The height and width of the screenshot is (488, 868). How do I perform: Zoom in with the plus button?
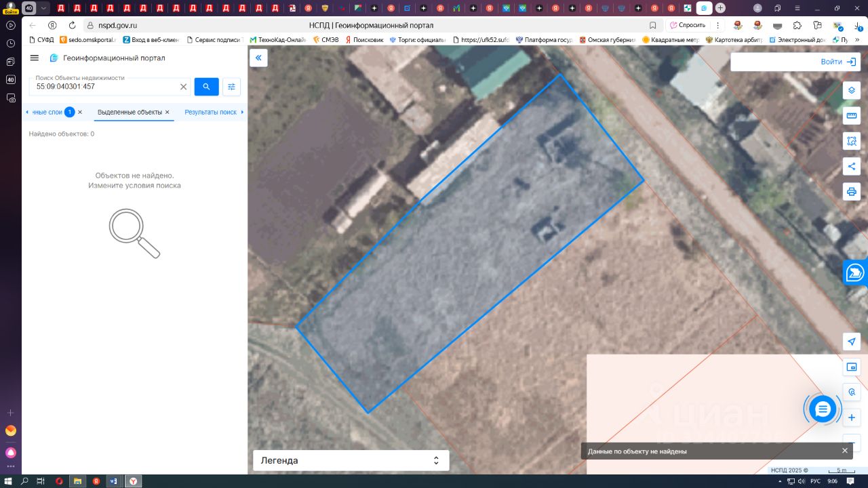point(852,418)
